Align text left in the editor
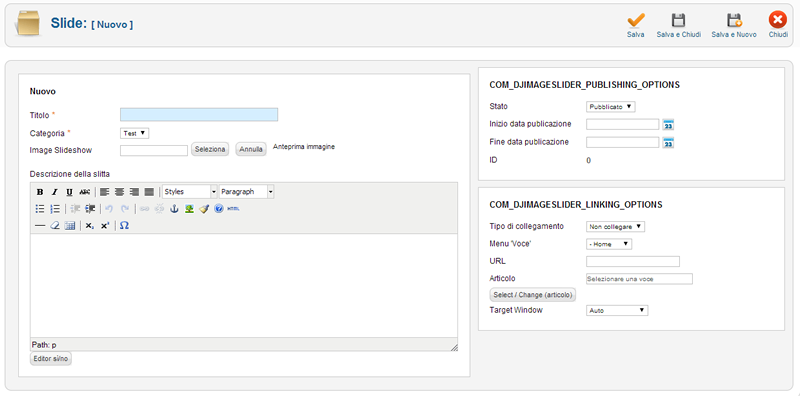The height and width of the screenshot is (396, 800). pyautogui.click(x=105, y=192)
